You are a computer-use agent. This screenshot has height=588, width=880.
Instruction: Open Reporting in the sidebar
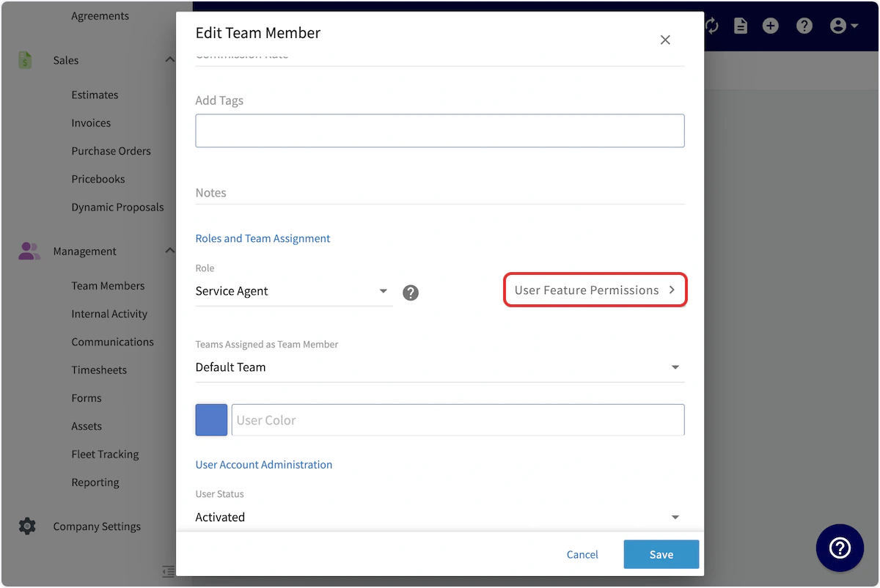pyautogui.click(x=95, y=482)
